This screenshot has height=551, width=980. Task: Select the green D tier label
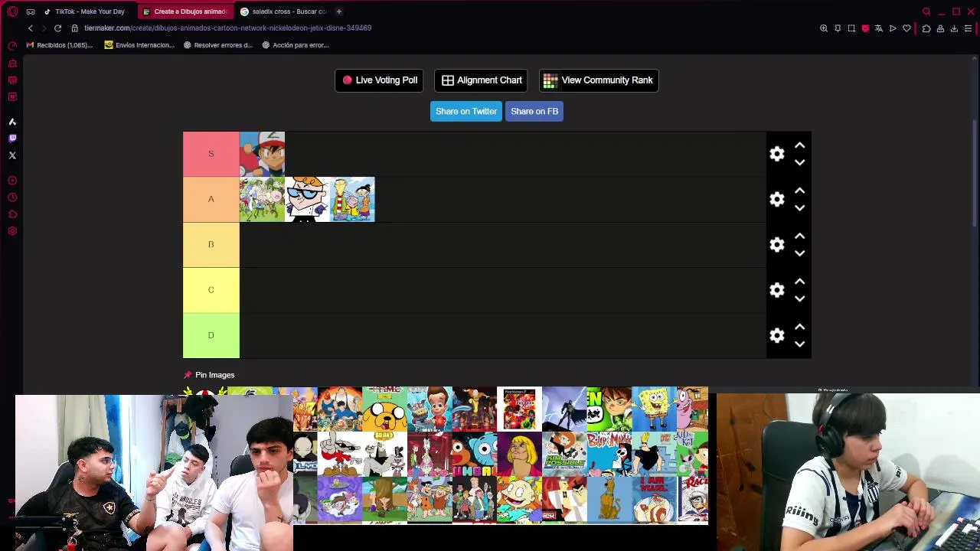click(x=211, y=335)
